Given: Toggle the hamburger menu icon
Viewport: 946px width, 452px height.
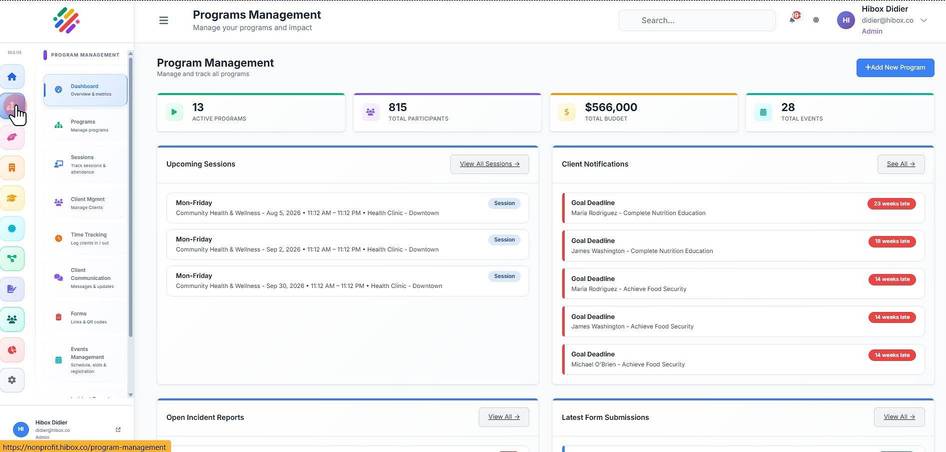Looking at the screenshot, I should pos(163,21).
